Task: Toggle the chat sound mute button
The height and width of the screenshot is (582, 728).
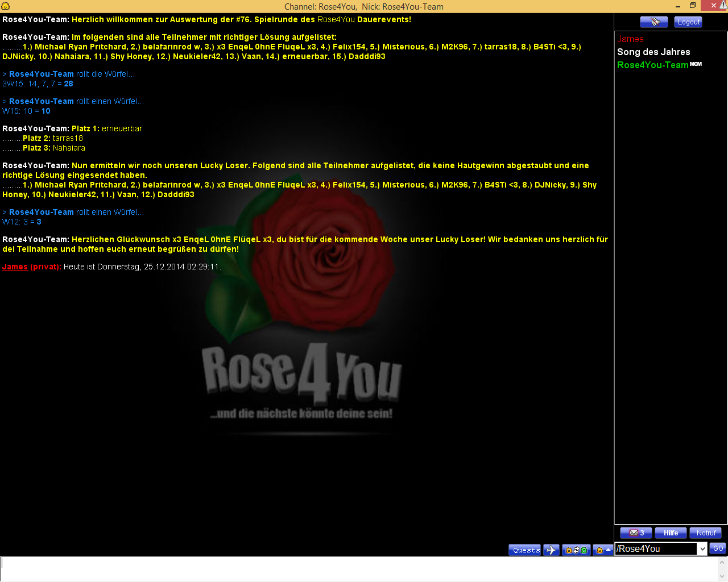Action: (653, 22)
